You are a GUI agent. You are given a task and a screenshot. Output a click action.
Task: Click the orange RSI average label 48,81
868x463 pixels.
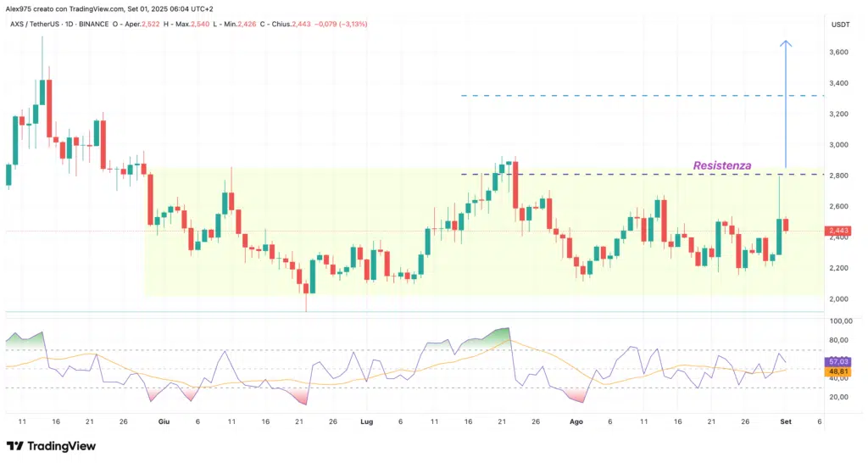[842, 371]
